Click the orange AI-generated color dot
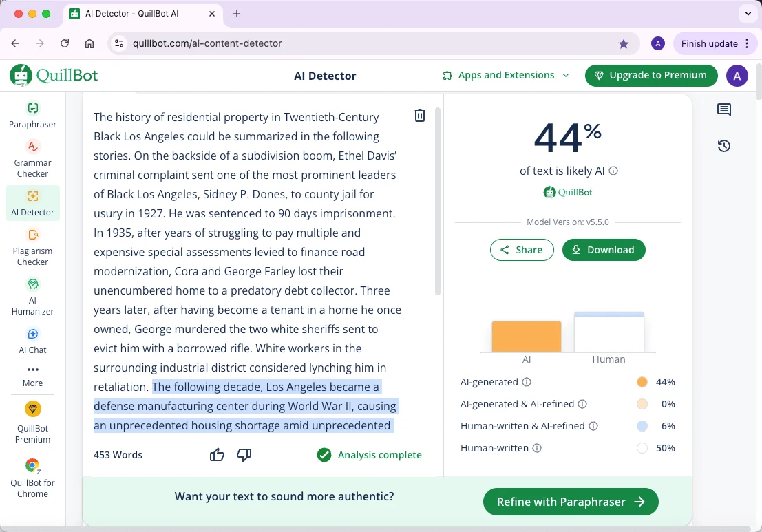 (642, 382)
